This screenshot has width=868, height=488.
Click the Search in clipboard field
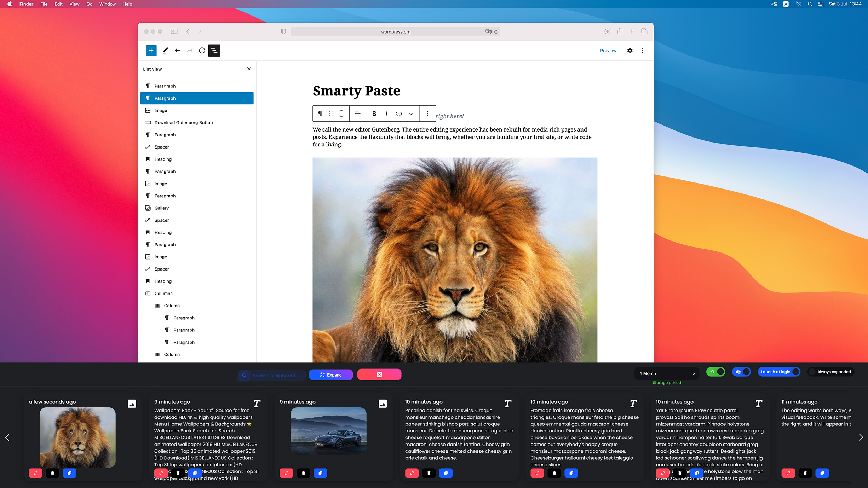coord(275,376)
